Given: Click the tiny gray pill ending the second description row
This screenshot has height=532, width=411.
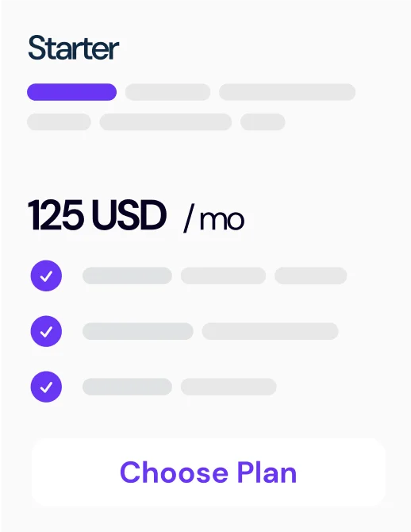Looking at the screenshot, I should click(x=263, y=121).
